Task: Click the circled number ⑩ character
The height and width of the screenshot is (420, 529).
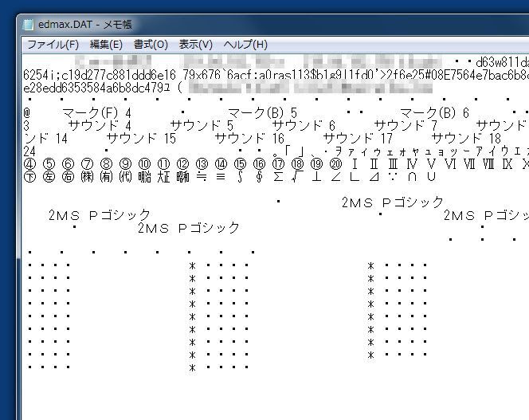Action: pyautogui.click(x=144, y=164)
